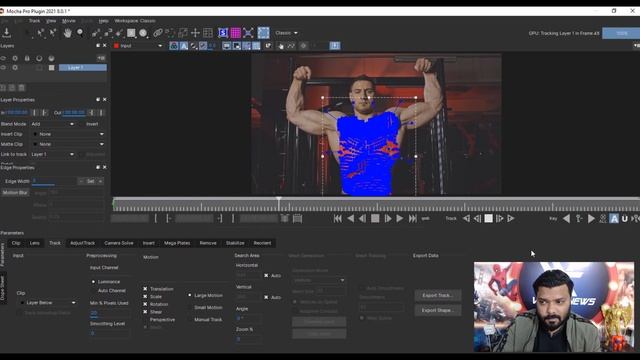Select the Zoom magnifier tool
This screenshot has width=640, height=360.
(x=80, y=33)
